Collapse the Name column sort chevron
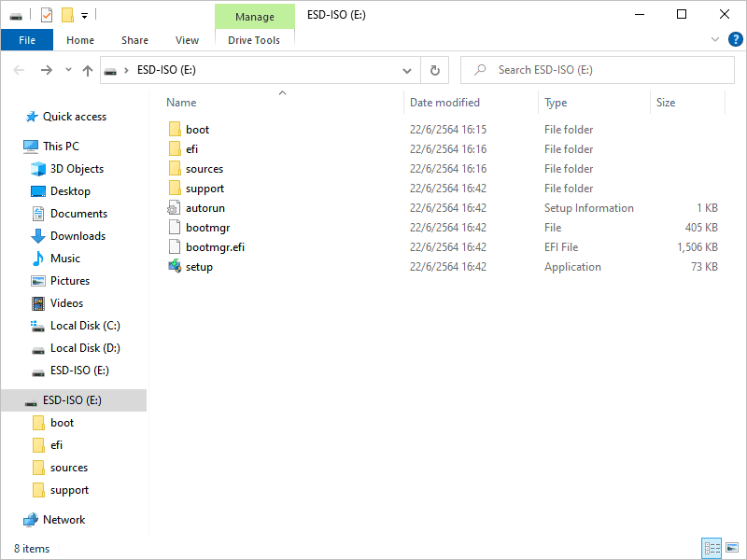747x560 pixels. click(x=282, y=93)
